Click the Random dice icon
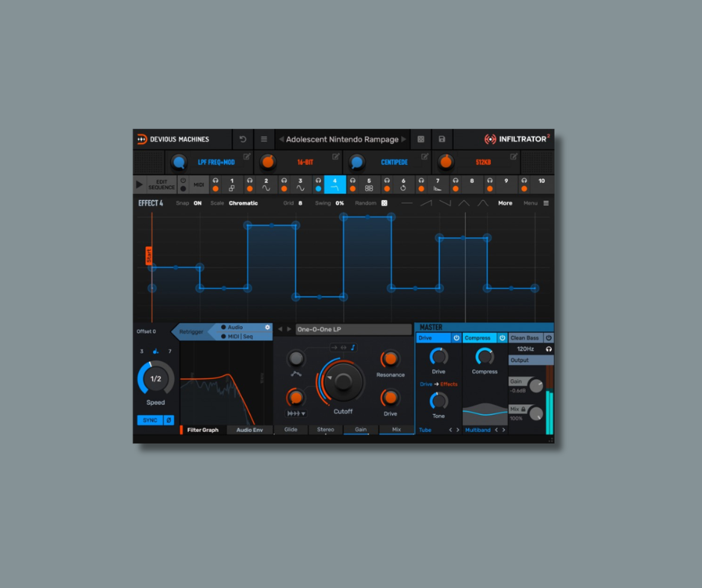The height and width of the screenshot is (588, 702). (384, 203)
